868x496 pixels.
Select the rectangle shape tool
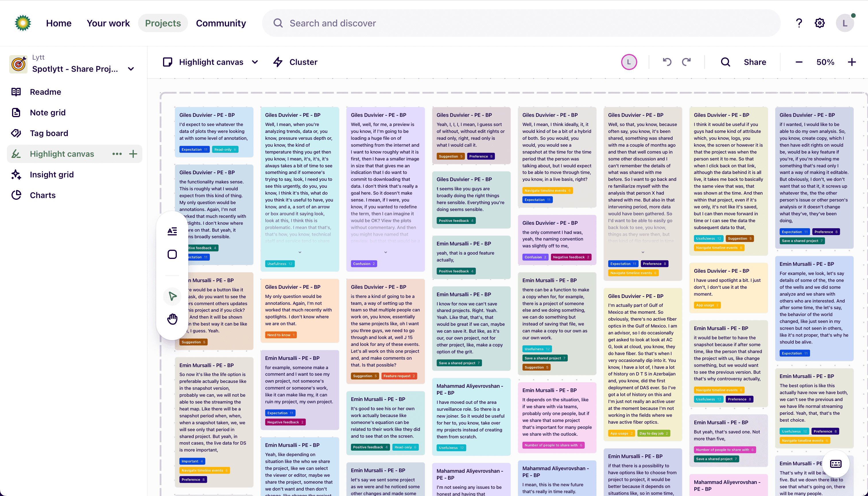tap(173, 255)
